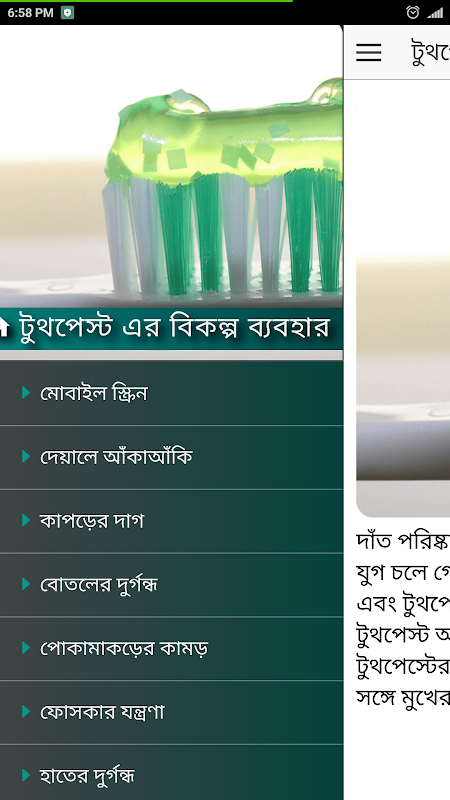The image size is (450, 800).
Task: Open the পোকামাকড়ের কামড় entry
Action: [x=171, y=648]
